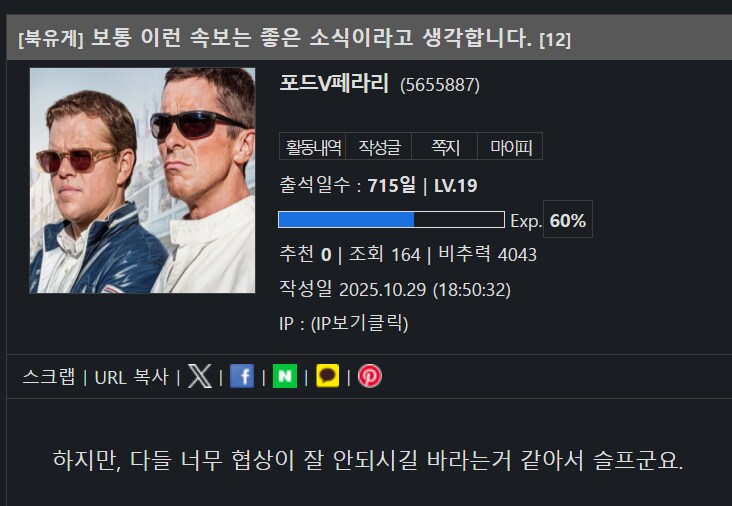This screenshot has width=732, height=506.
Task: Share via the green Naver icon
Action: coord(285,376)
